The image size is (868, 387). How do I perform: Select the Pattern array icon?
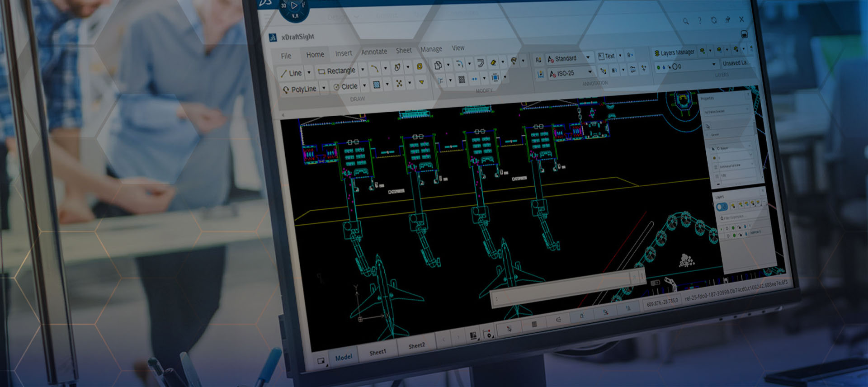[x=462, y=80]
